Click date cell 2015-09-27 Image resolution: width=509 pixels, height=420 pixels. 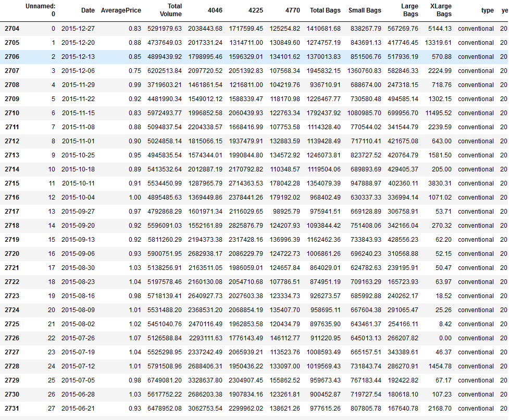point(78,211)
